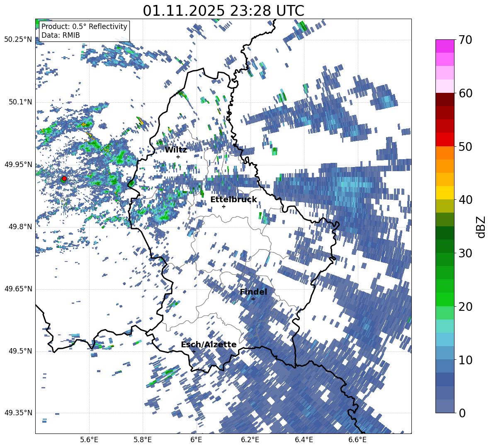The image size is (491, 448).
Task: Click the 'Product: 0.5° Reflectivity' text
Action: [x=84, y=26]
